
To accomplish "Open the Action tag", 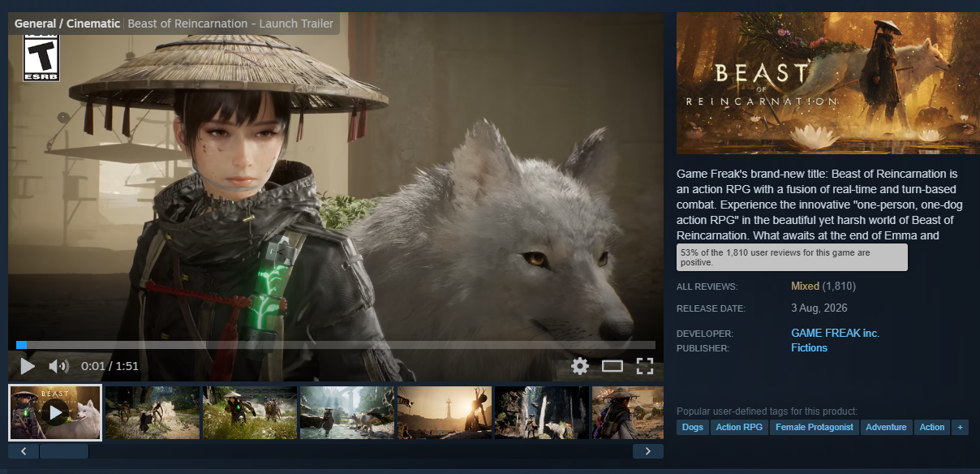I will tap(932, 427).
